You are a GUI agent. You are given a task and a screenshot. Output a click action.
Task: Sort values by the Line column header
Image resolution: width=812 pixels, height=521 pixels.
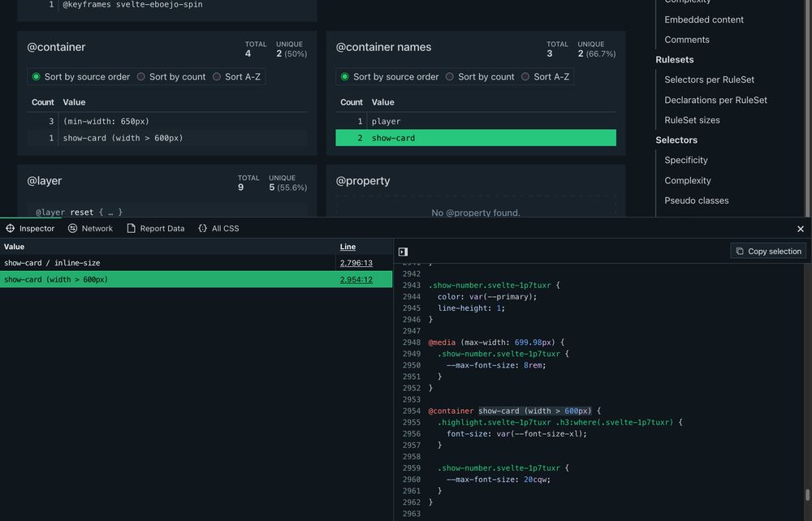(348, 247)
